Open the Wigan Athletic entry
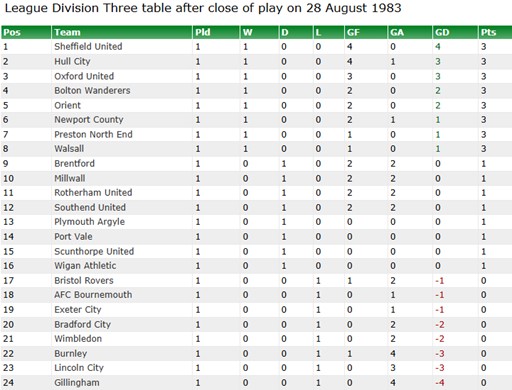The width and height of the screenshot is (512, 390). tap(85, 266)
